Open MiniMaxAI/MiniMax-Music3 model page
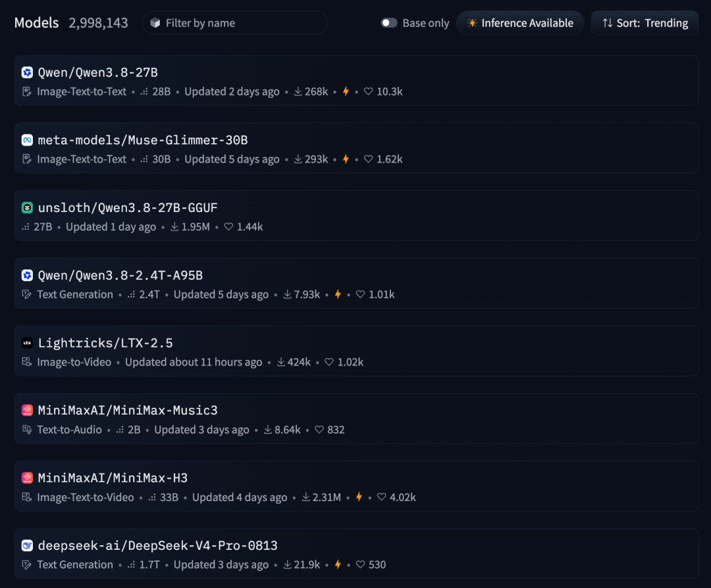The width and height of the screenshot is (711, 588). [128, 410]
